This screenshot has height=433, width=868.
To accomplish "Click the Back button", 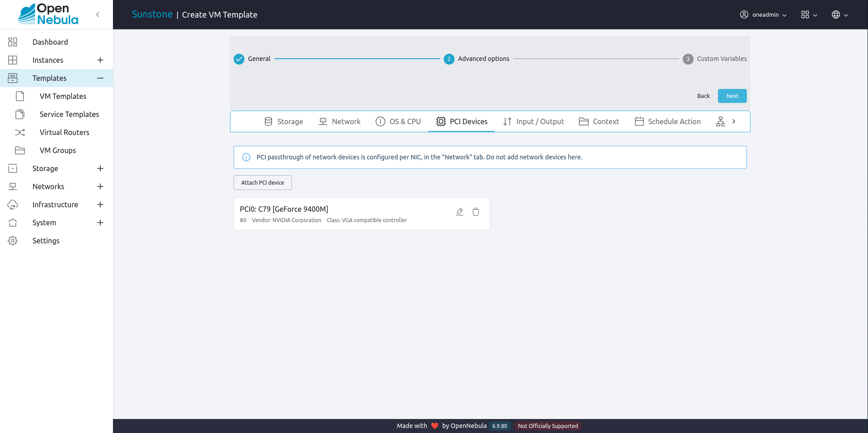I will 703,96.
